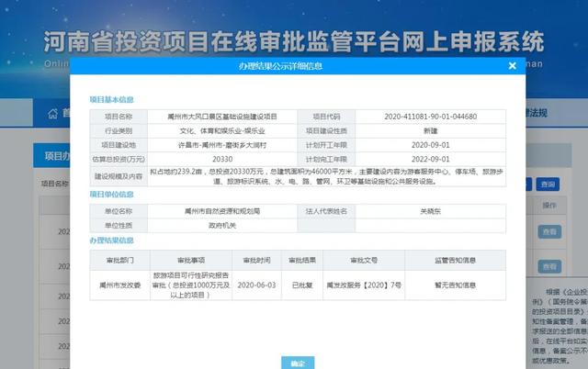
Task: Click planned start date 2020-09-01
Action: (431, 145)
